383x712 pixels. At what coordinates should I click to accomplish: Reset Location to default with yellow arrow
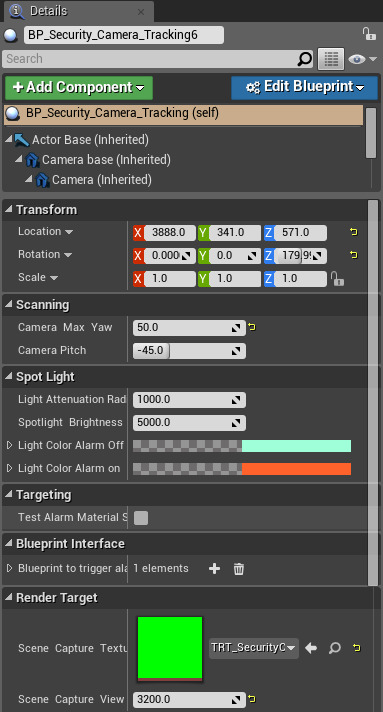coord(353,232)
